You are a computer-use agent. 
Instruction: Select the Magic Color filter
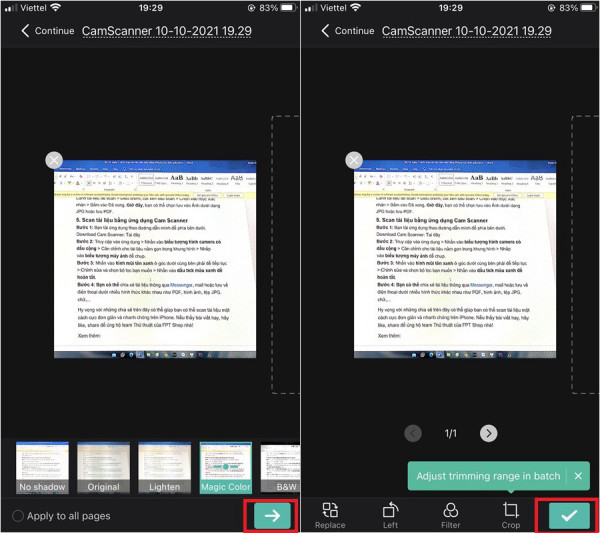(225, 469)
